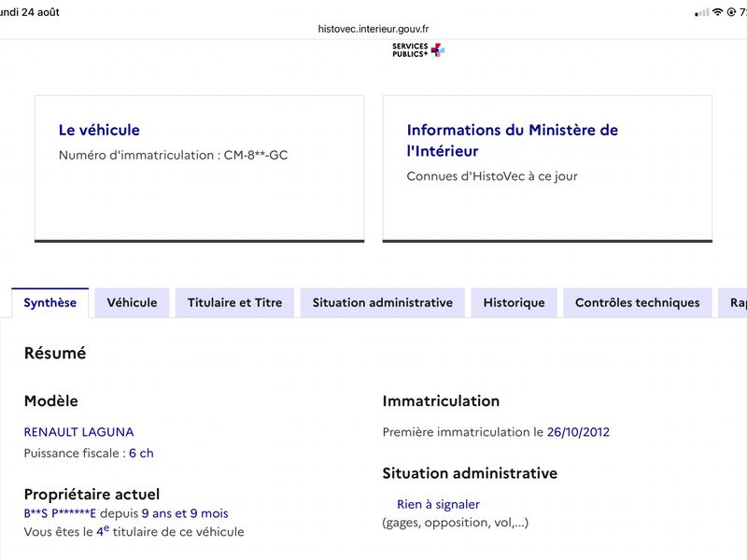Screen dimensions: 747x560
Task: Click the owner name B**S P******E
Action: click(x=60, y=513)
